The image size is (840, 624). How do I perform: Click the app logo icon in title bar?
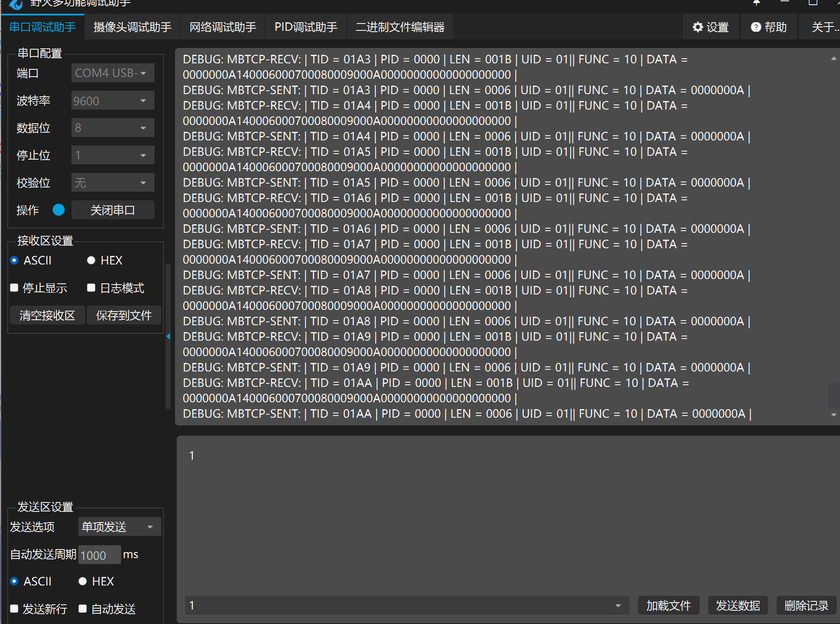tap(16, 4)
